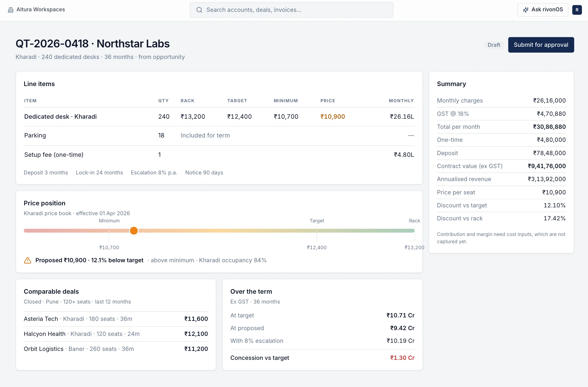Click the sparkle icon on Ask rivonOS

coord(526,10)
